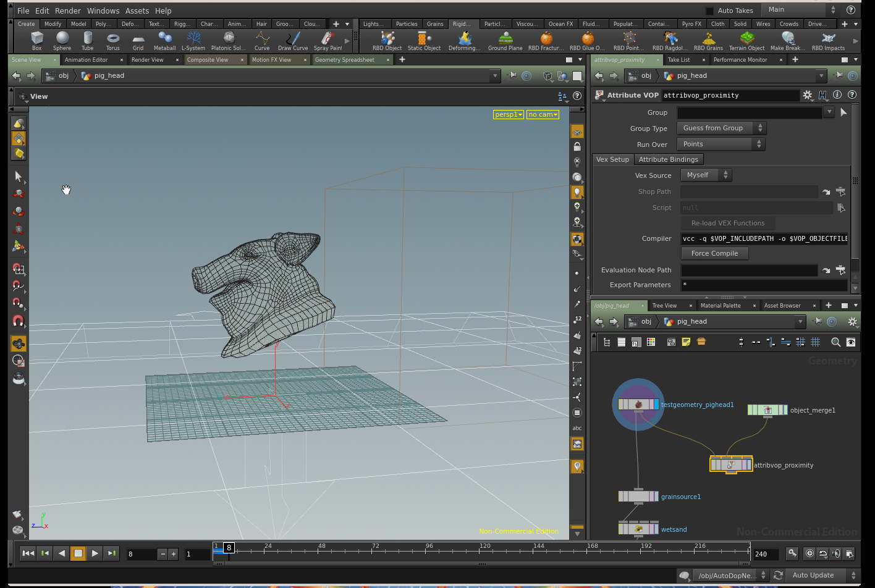The height and width of the screenshot is (588, 875).
Task: Switch to the Performance Monitor tab
Action: coord(740,60)
